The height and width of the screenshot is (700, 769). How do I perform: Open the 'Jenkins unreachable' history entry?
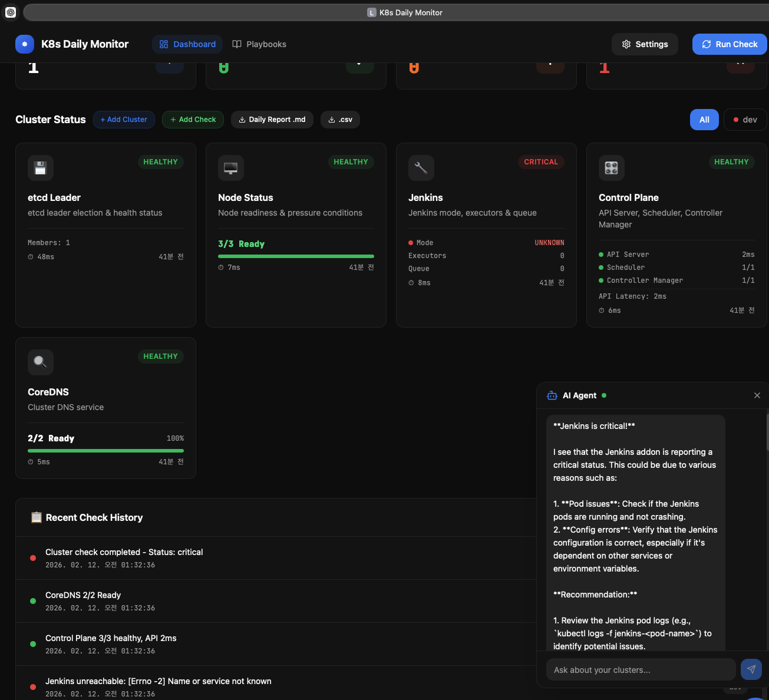point(276,684)
